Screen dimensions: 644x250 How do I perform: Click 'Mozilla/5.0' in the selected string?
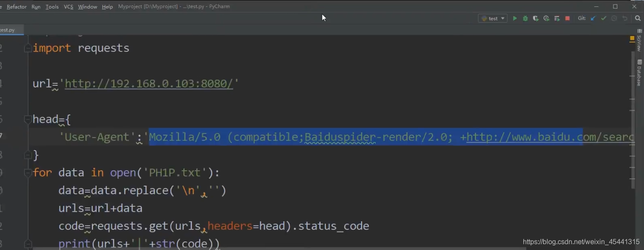pyautogui.click(x=185, y=137)
